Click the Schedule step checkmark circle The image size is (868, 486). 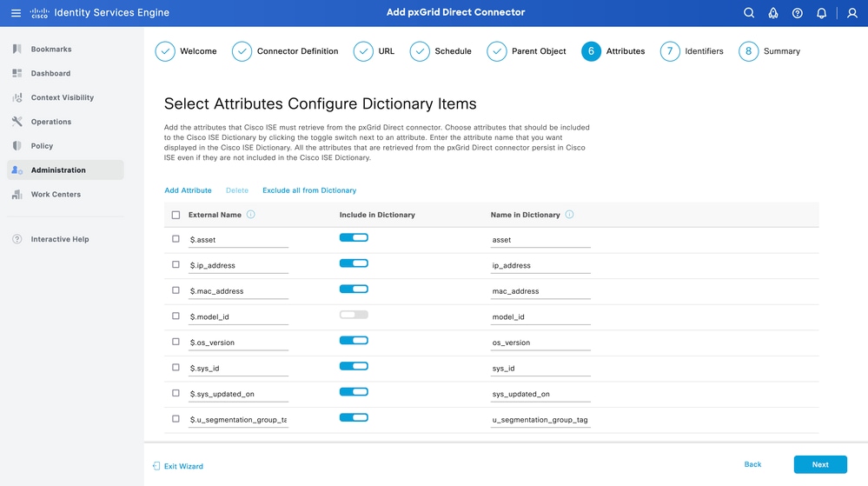pos(420,51)
